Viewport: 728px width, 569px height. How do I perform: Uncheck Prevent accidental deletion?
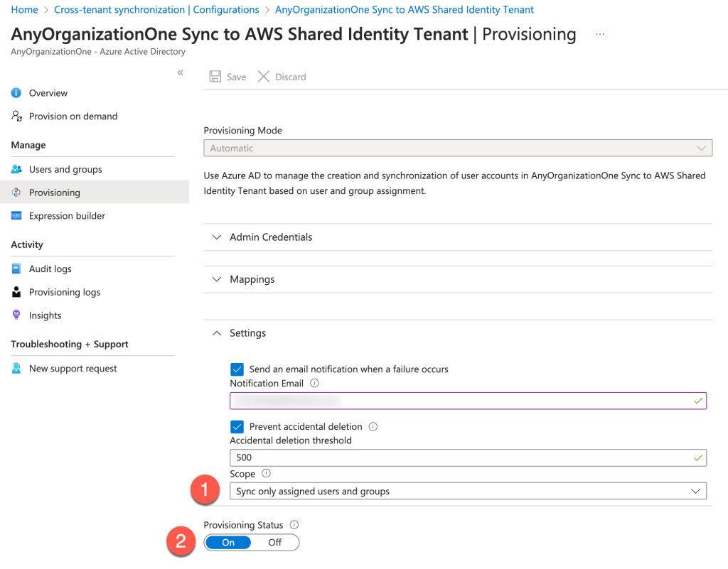(236, 426)
